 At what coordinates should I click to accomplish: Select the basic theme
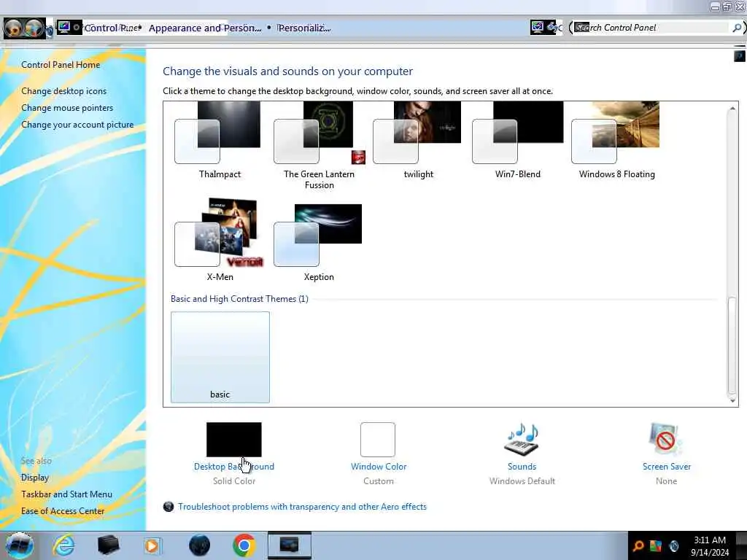tap(220, 357)
